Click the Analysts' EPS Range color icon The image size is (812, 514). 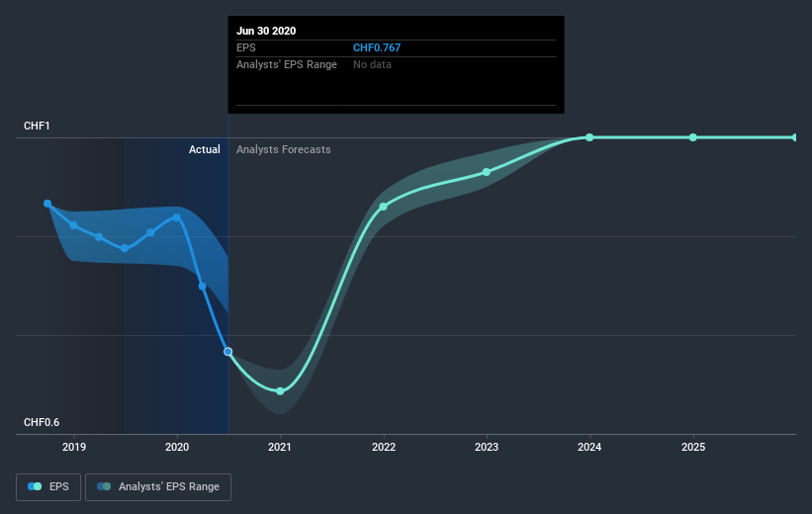[104, 486]
